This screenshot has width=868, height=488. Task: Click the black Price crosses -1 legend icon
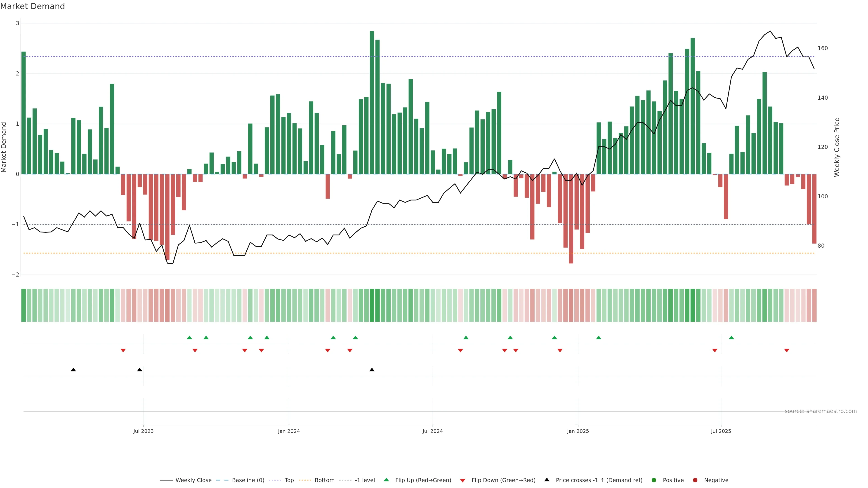point(547,480)
